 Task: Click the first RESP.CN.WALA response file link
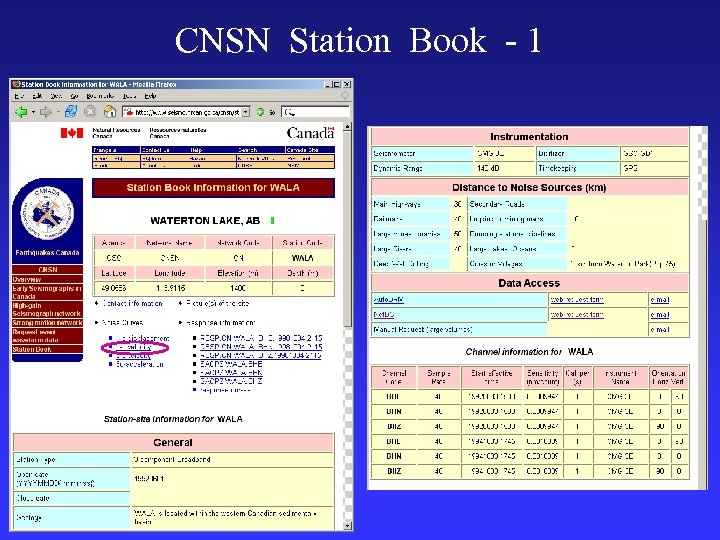pos(261,338)
